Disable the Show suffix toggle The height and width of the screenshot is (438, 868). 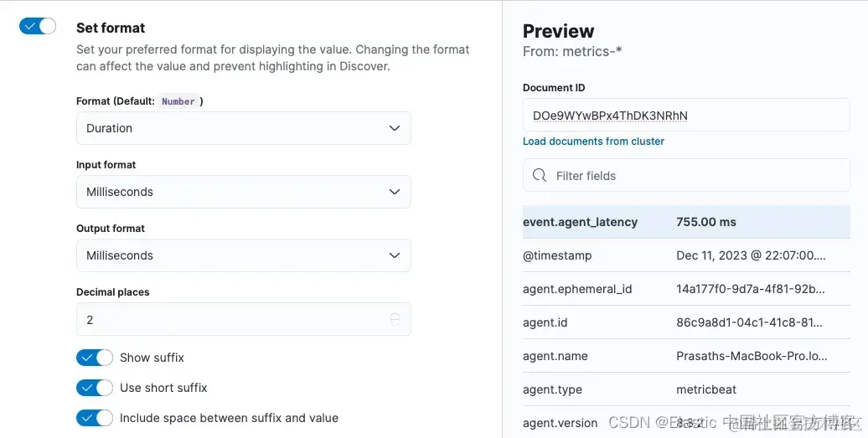(95, 358)
